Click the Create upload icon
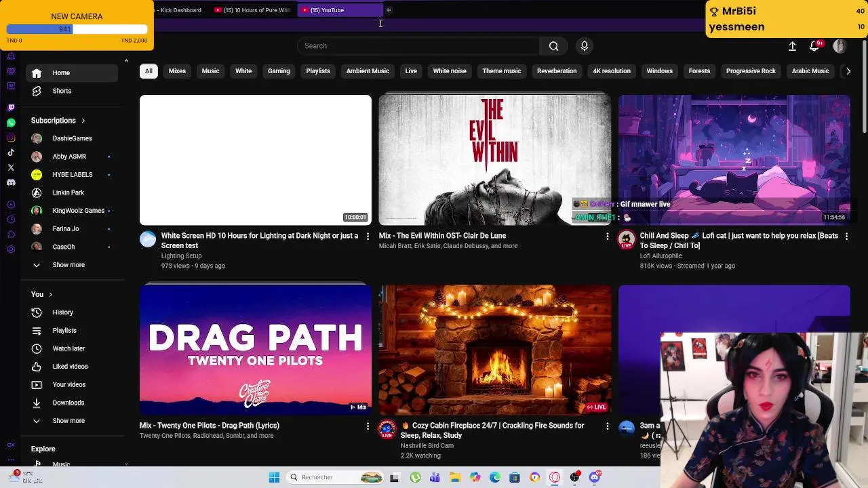Screen dimensions: 868x488 tap(792, 46)
